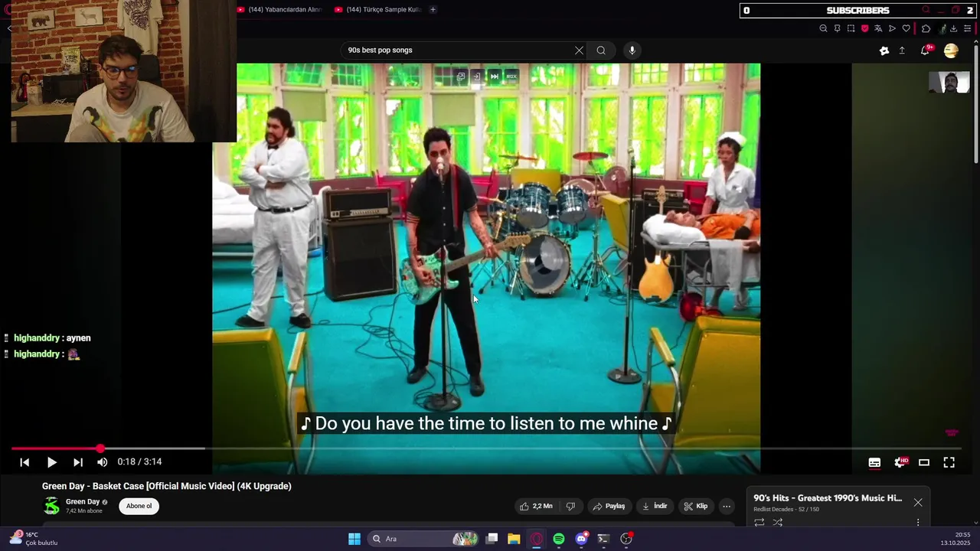Open File Explorer from the taskbar
The height and width of the screenshot is (551, 980).
(x=514, y=539)
